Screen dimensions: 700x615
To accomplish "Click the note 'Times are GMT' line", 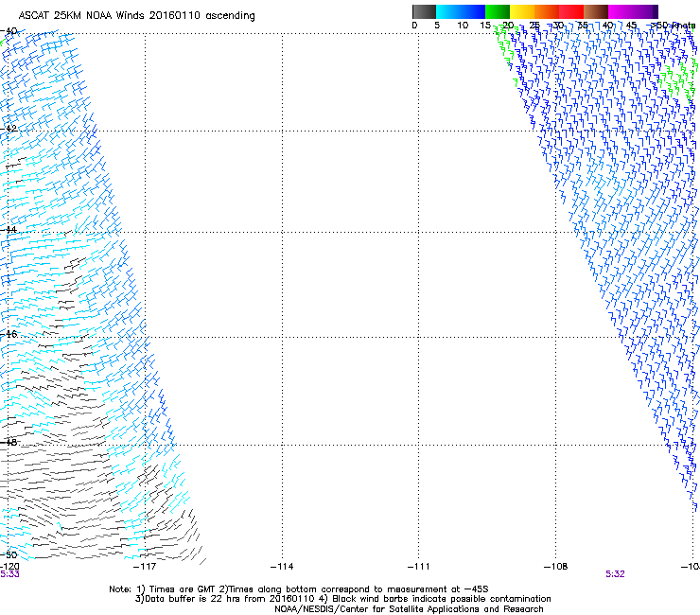I will (299, 589).
